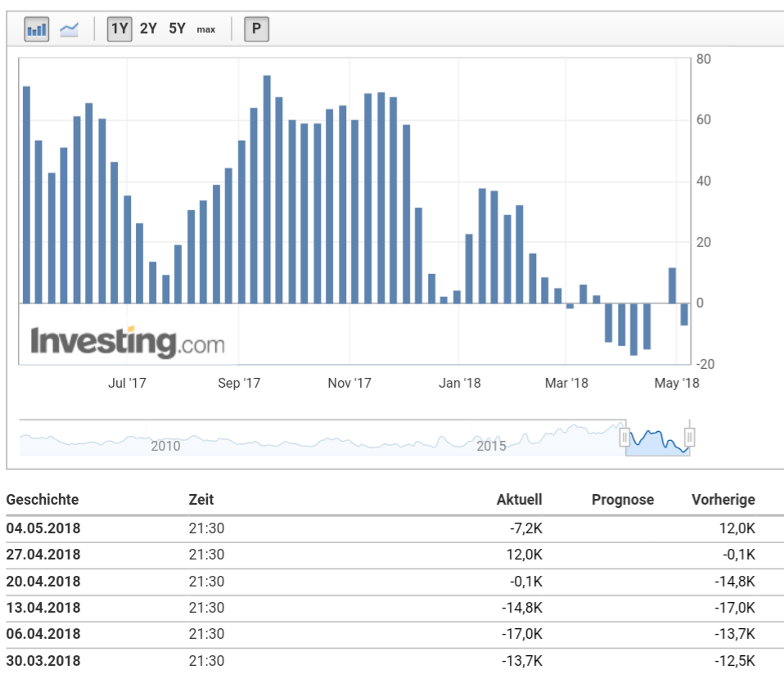This screenshot has height=683, width=784.
Task: Click the Investing.com logo
Action: click(127, 339)
